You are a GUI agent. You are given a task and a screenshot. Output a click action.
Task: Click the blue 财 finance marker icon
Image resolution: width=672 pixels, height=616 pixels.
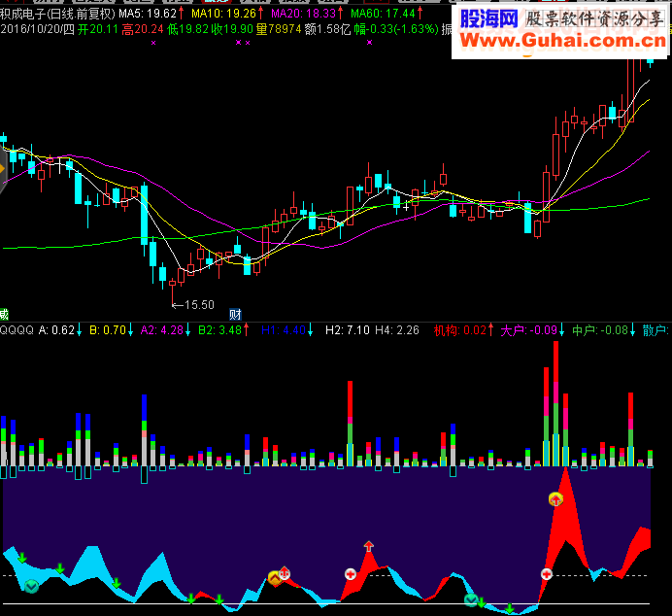pos(235,315)
